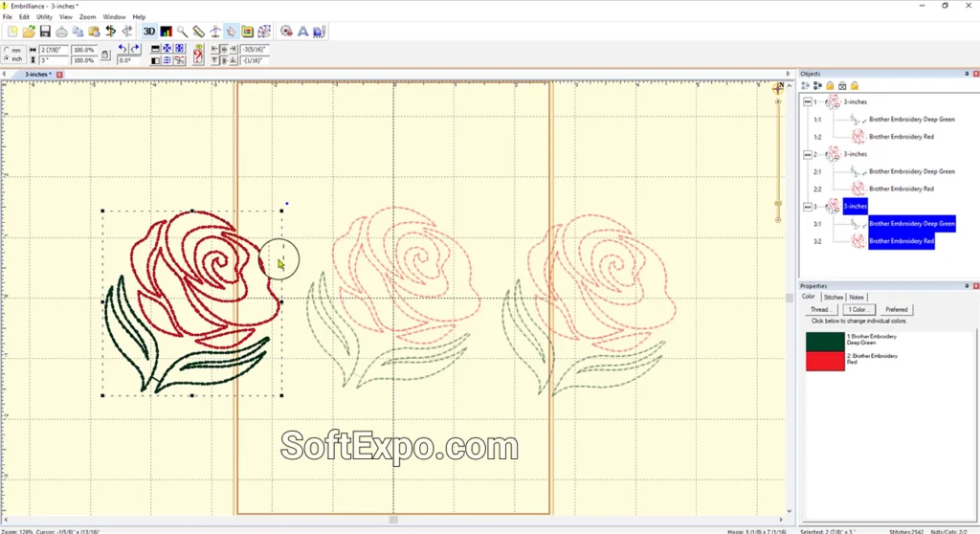Image resolution: width=980 pixels, height=534 pixels.
Task: Open the View menu
Action: point(66,17)
